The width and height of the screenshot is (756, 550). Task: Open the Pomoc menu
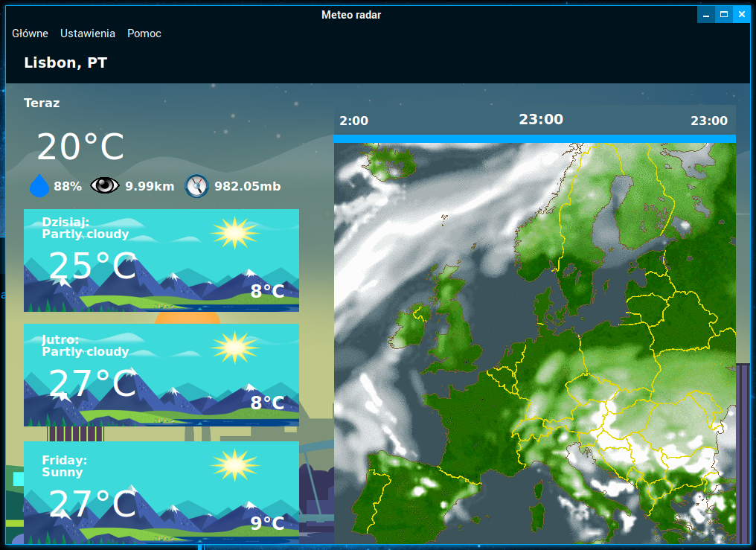click(144, 33)
